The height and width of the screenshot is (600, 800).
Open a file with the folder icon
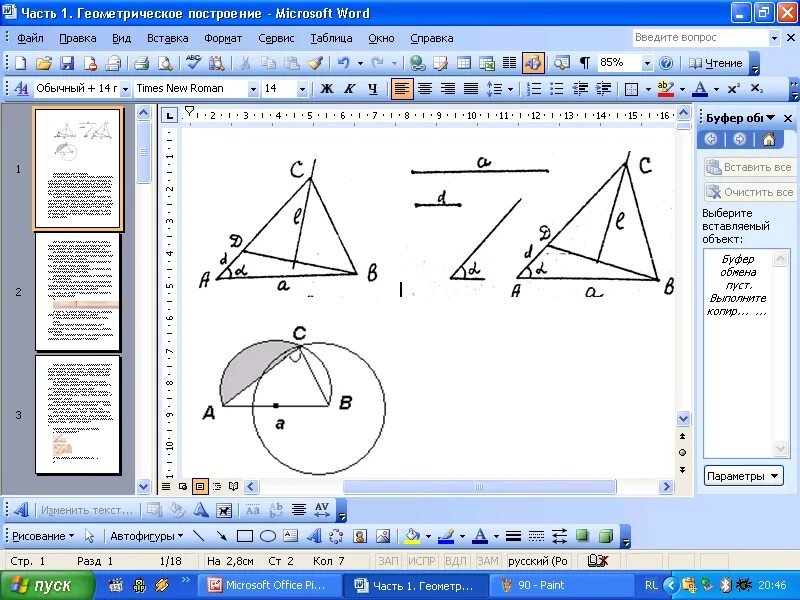click(44, 63)
